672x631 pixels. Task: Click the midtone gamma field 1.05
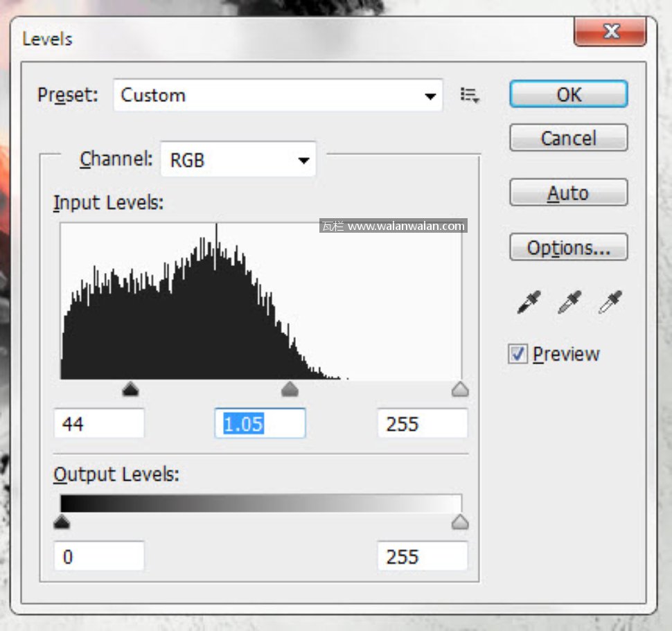260,424
